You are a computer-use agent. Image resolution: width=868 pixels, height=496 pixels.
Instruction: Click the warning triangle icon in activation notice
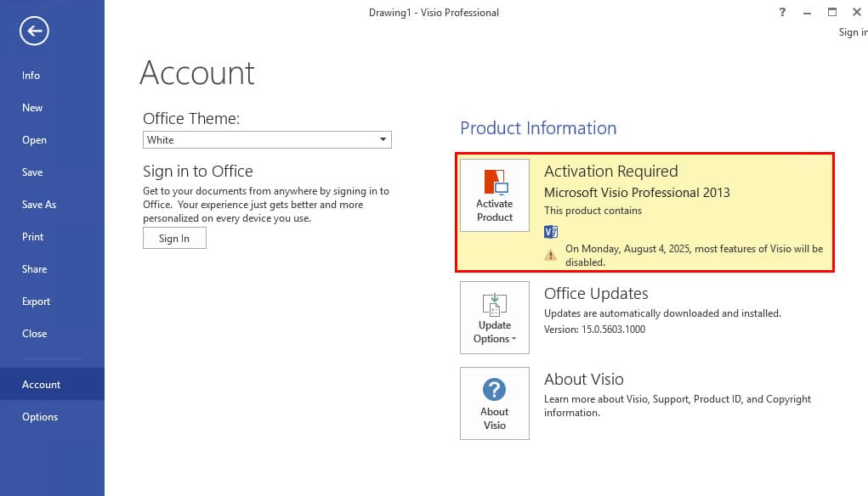[x=550, y=255]
